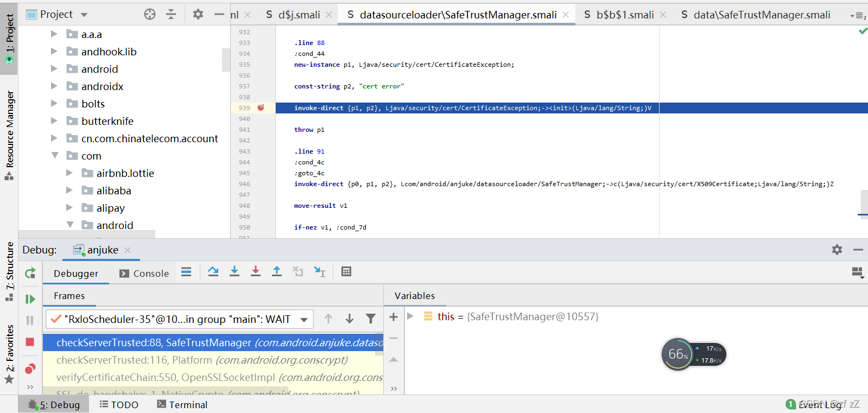Screen dimensions: 868x413
Task: Open Structure side tab
Action: tap(9, 271)
